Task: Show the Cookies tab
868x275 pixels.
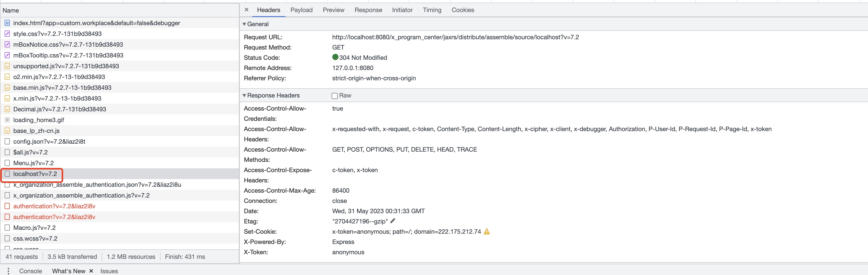Action: pyautogui.click(x=463, y=10)
